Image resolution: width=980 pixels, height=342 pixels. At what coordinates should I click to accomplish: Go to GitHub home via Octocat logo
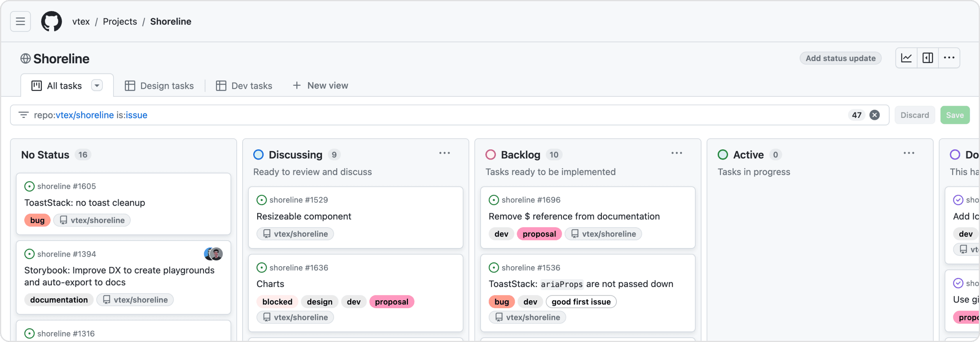pyautogui.click(x=51, y=21)
